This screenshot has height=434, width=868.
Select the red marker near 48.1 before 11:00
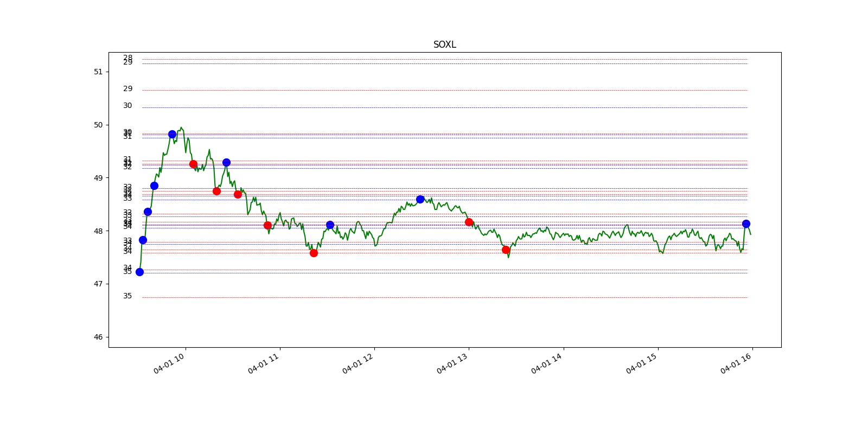[267, 225]
